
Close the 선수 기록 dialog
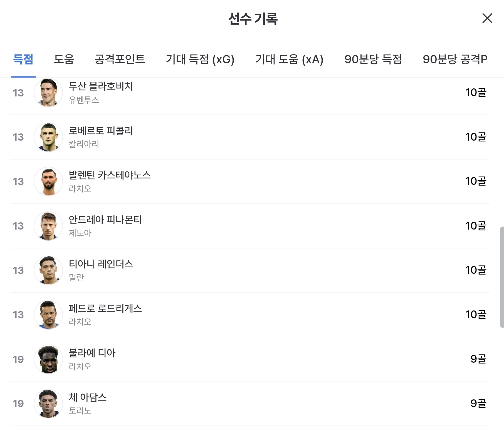[487, 18]
